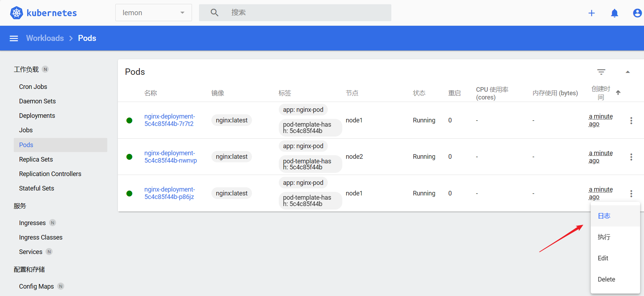Sort by creation time arrow
Screen dimensions: 644x296
(x=618, y=93)
